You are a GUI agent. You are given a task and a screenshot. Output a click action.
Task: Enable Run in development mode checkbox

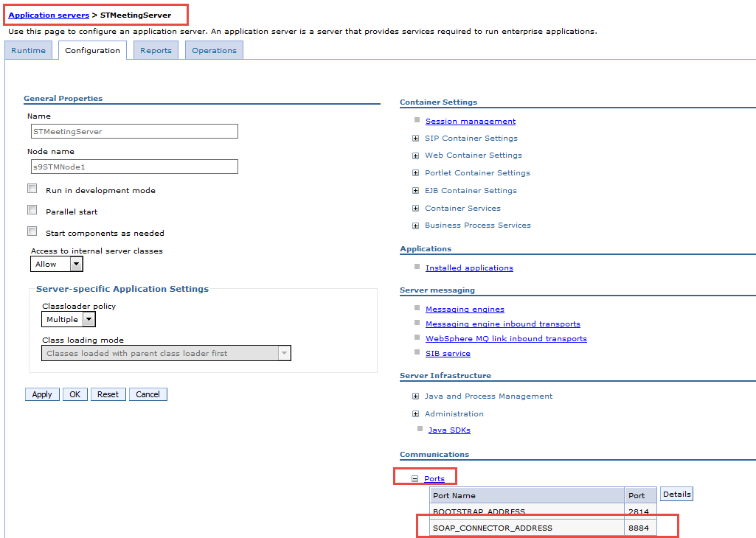pos(32,189)
